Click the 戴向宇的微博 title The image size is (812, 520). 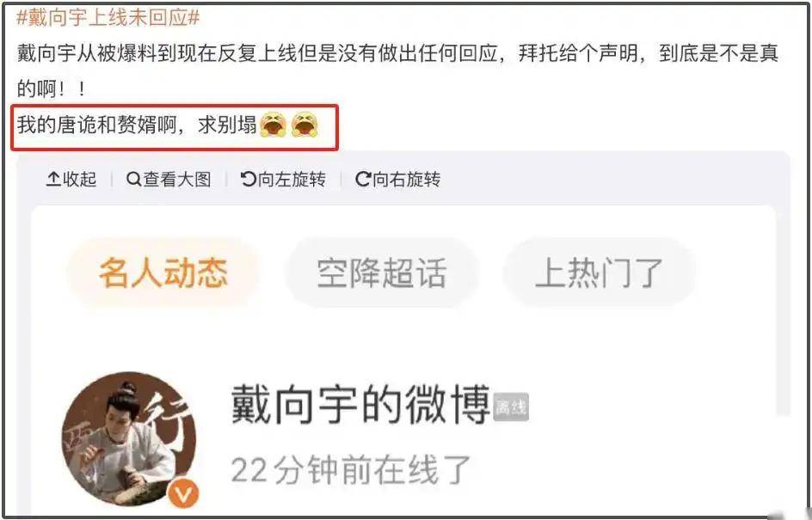click(x=360, y=404)
